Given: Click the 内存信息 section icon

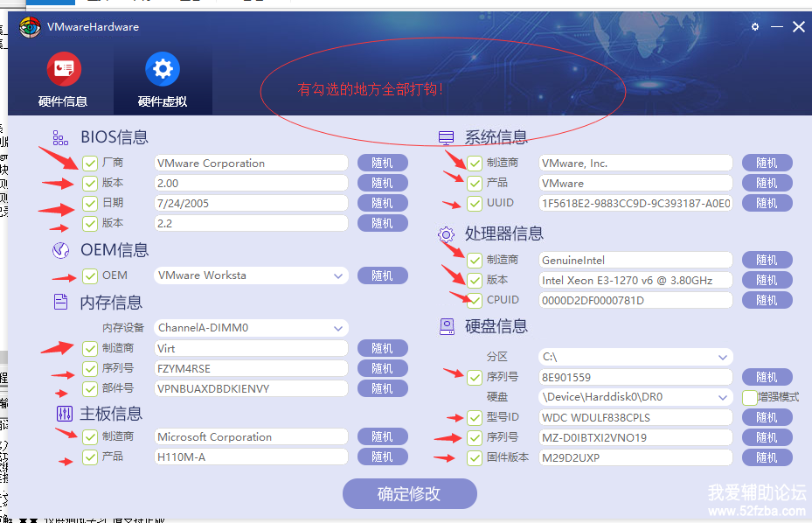Looking at the screenshot, I should 60,302.
